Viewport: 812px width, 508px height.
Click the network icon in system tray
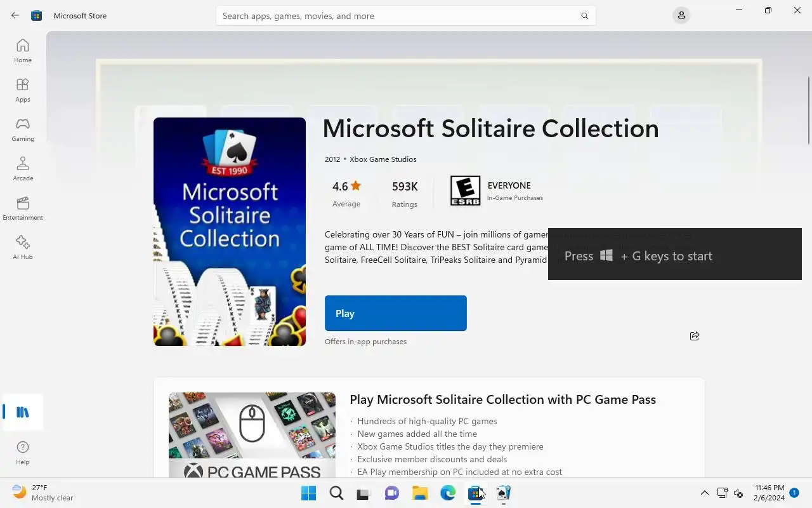tap(722, 493)
